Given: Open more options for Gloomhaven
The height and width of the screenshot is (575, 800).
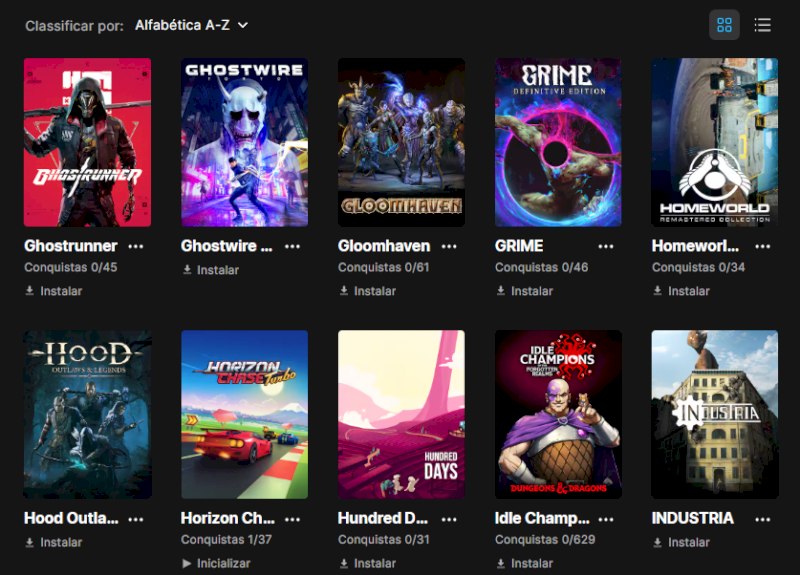Looking at the screenshot, I should [449, 246].
